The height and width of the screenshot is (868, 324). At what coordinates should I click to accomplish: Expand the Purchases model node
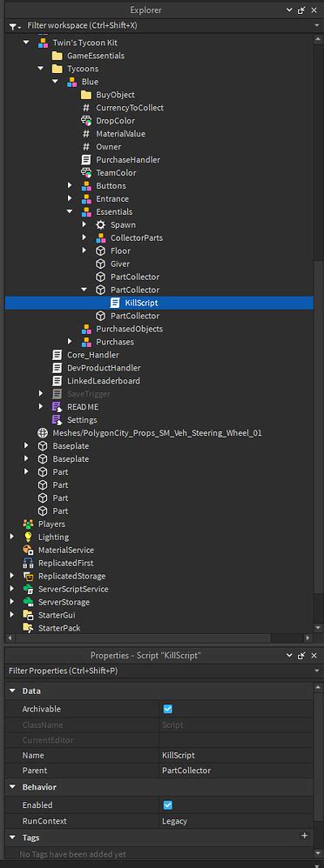(x=70, y=342)
